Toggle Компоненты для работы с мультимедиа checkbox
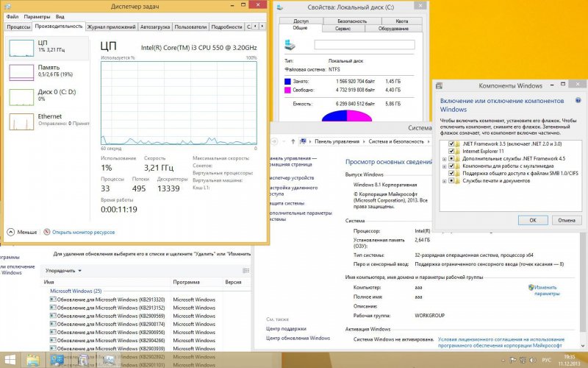The height and width of the screenshot is (368, 588). pos(451,166)
